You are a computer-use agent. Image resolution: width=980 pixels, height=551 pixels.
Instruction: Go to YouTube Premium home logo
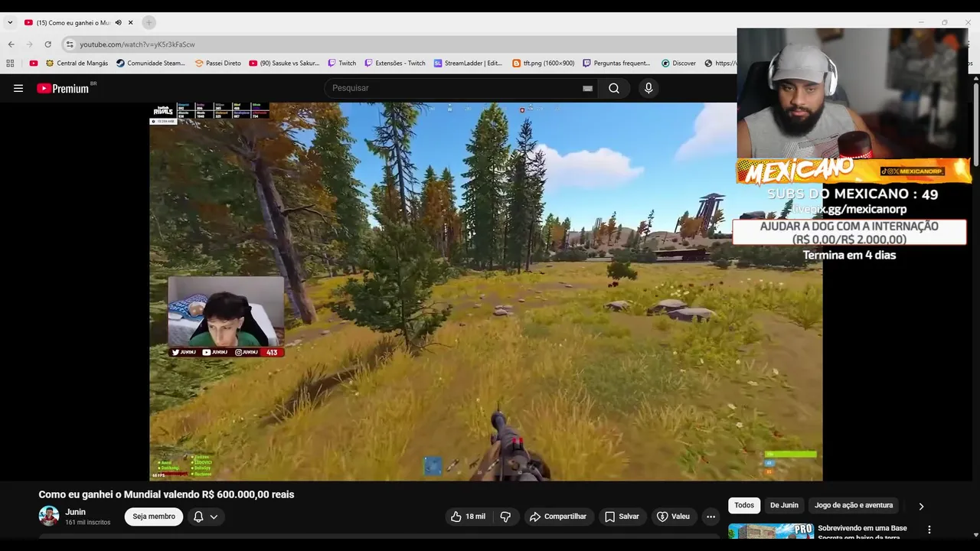[x=64, y=88]
